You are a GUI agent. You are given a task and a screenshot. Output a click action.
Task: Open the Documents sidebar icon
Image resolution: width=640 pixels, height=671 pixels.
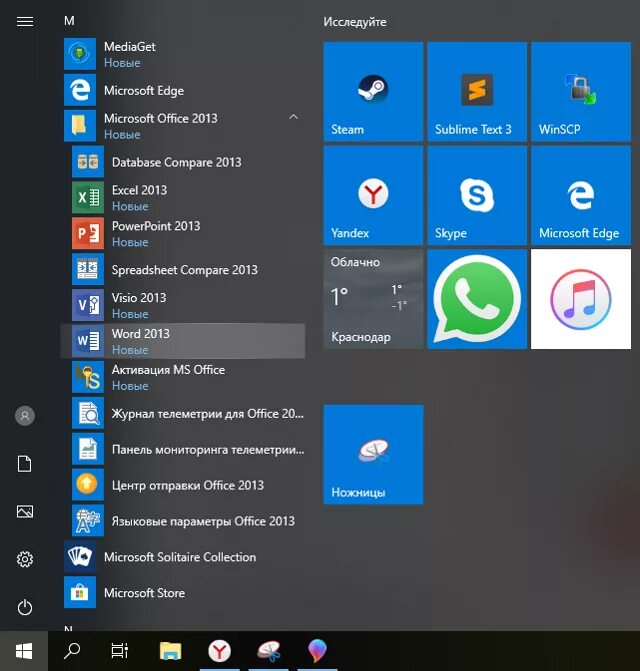[x=25, y=463]
